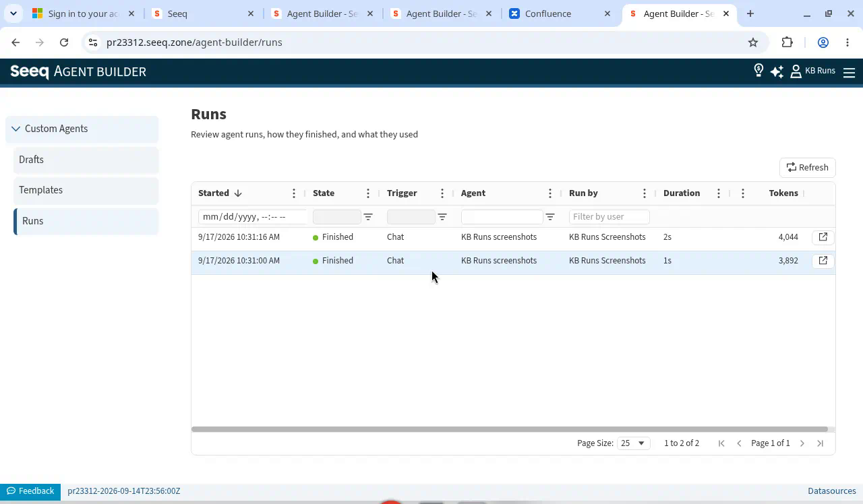Click the Run by user filter field
Screen dimensions: 863x504
tap(609, 217)
